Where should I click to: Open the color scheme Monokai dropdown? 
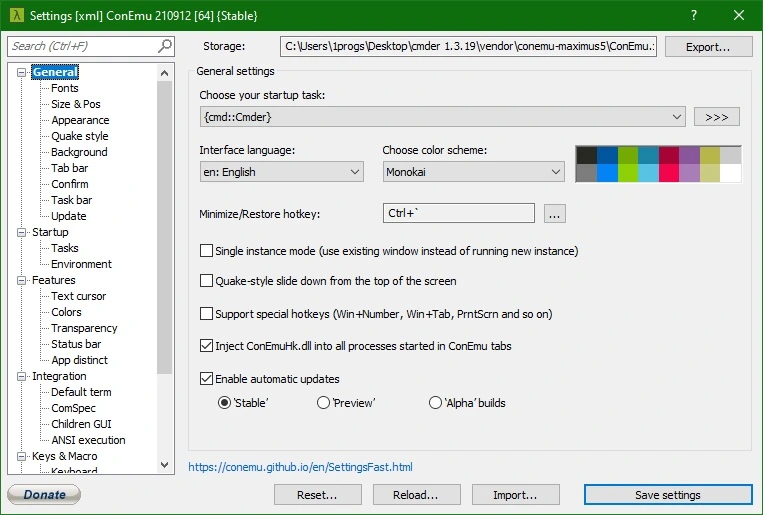click(x=473, y=172)
